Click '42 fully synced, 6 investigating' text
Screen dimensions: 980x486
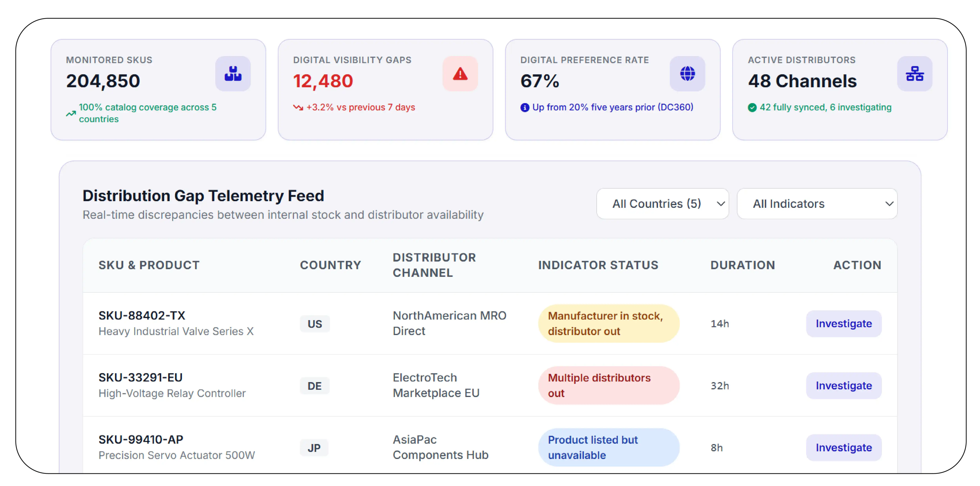point(825,107)
